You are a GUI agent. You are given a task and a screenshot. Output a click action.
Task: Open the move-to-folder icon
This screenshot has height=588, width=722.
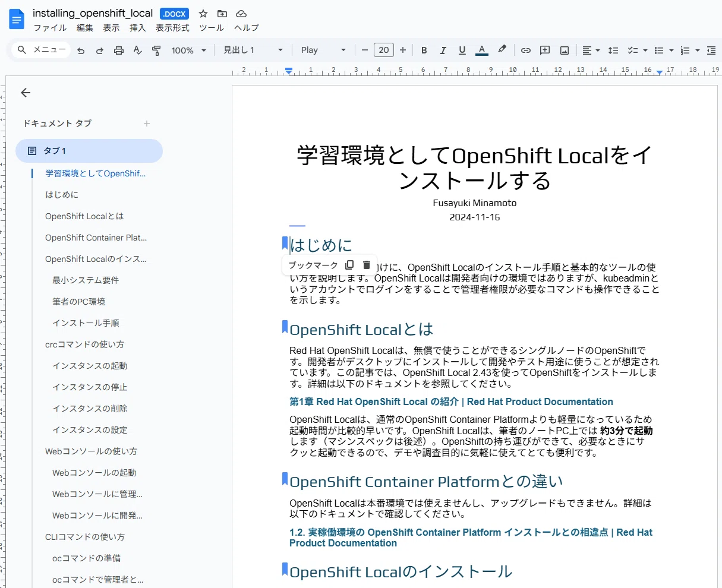click(222, 14)
